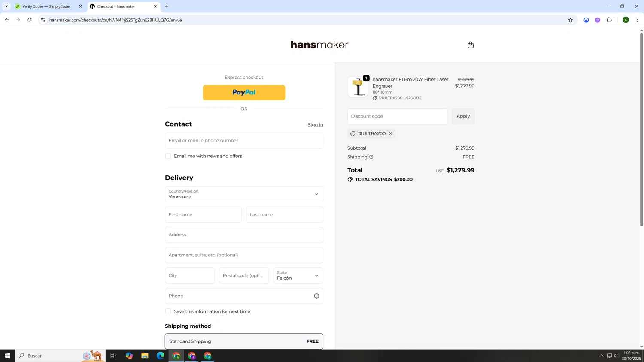Click the volume icon in system tray
The image size is (644, 362).
tap(617, 356)
